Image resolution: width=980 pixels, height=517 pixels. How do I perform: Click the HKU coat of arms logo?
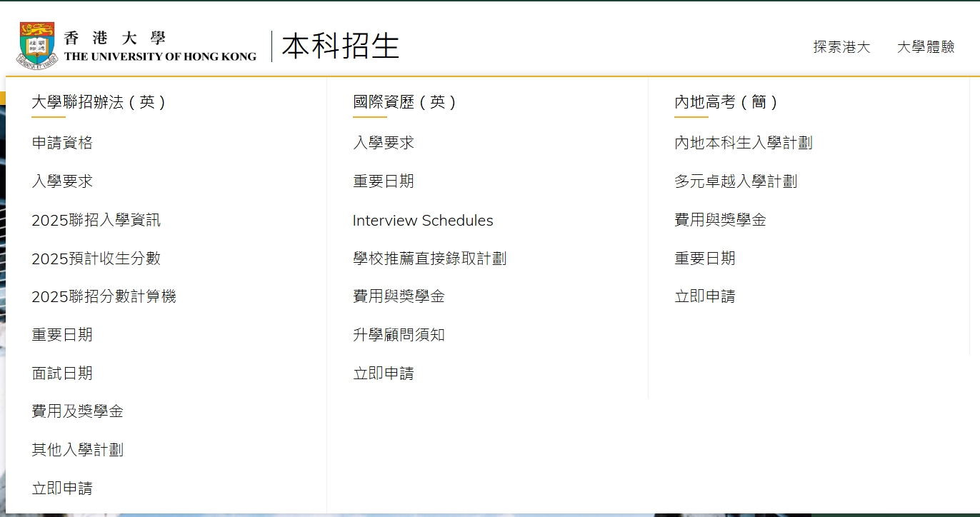point(37,44)
